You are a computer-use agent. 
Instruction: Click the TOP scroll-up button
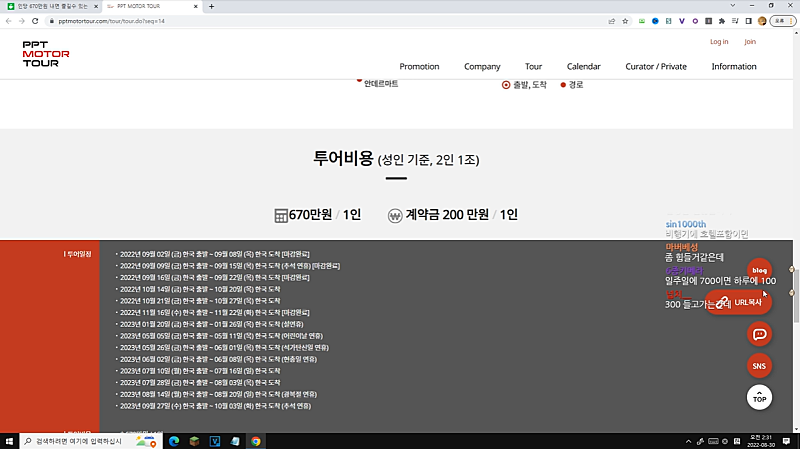coord(760,397)
